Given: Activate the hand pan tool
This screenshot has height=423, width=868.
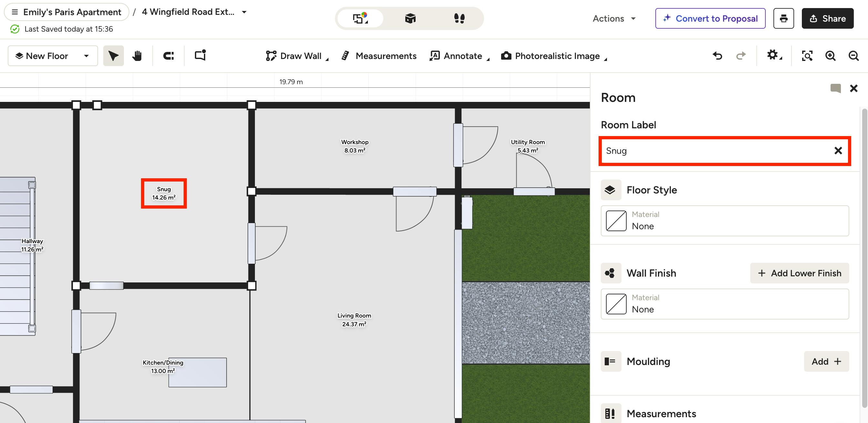Looking at the screenshot, I should (137, 56).
